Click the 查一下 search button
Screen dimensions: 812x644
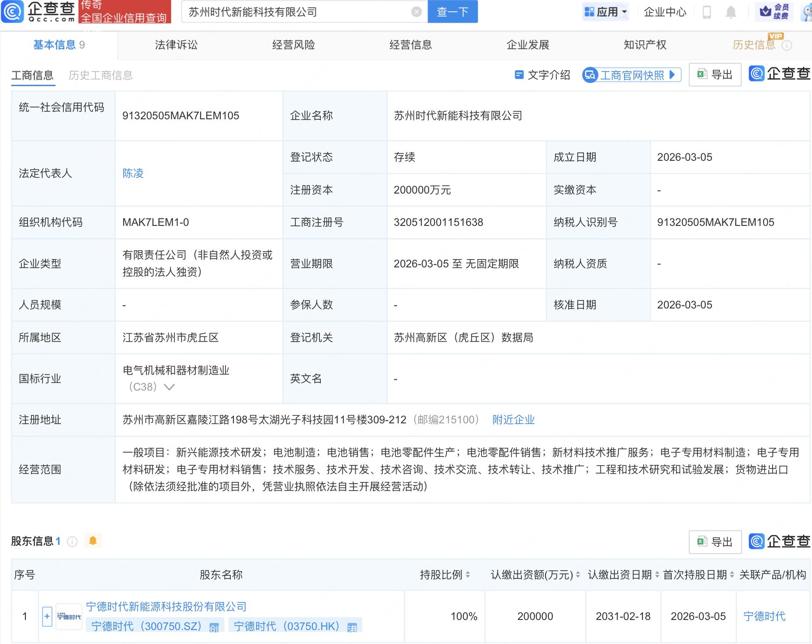click(x=452, y=12)
